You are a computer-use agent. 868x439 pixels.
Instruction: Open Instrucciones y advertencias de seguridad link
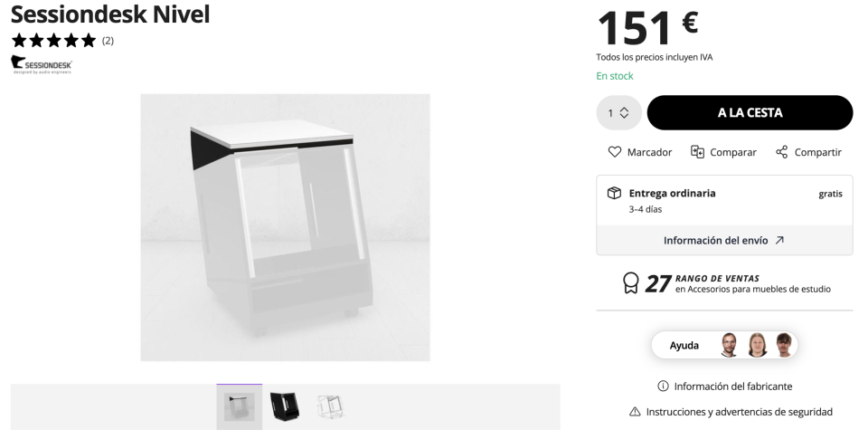click(739, 412)
